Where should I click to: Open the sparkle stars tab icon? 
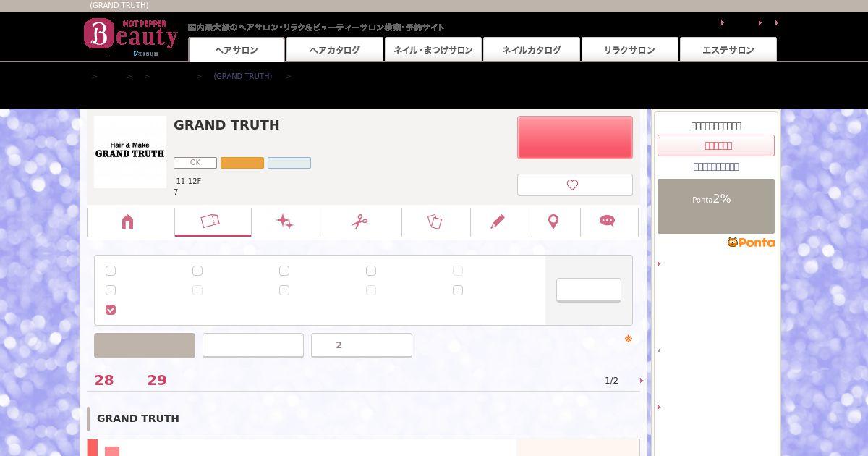285,221
